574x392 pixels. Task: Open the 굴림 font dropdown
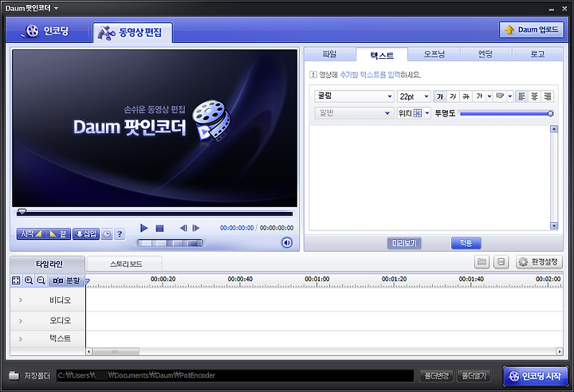[x=354, y=96]
